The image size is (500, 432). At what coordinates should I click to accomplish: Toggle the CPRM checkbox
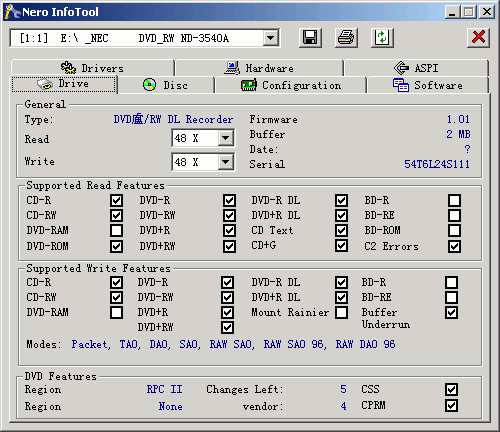coord(451,405)
